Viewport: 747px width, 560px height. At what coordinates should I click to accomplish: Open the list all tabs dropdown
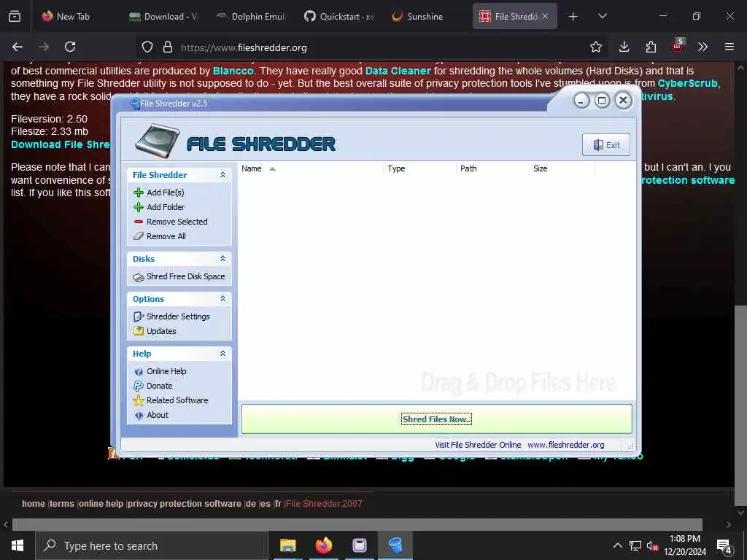602,16
